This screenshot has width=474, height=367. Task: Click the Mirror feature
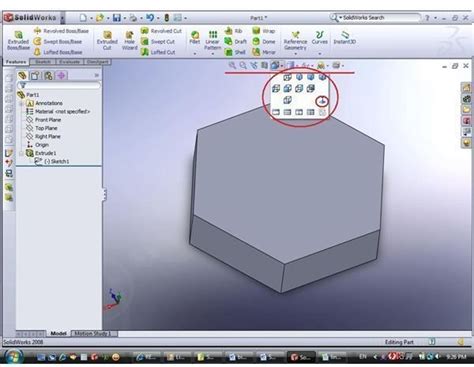pyautogui.click(x=264, y=52)
